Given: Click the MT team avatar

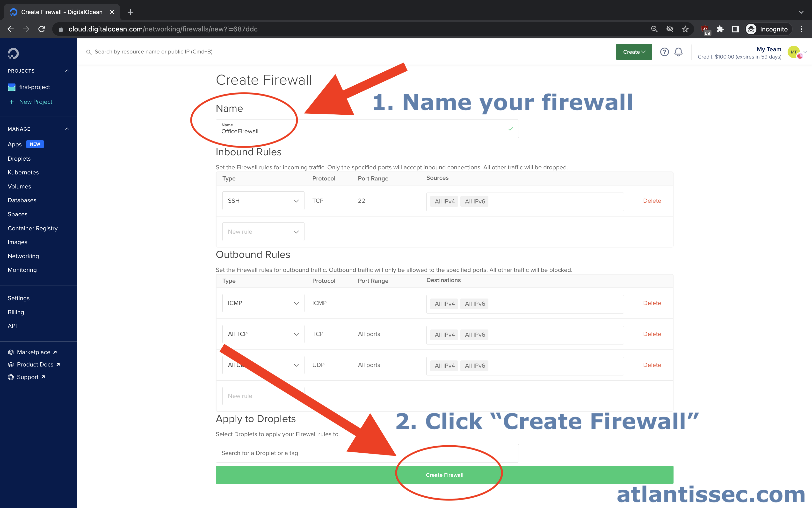Looking at the screenshot, I should (794, 52).
